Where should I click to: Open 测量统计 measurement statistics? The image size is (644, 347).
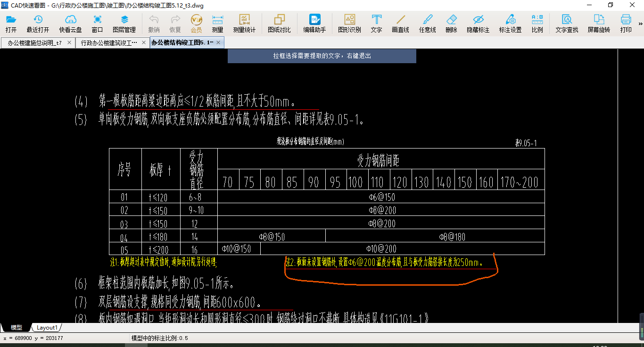pos(244,24)
